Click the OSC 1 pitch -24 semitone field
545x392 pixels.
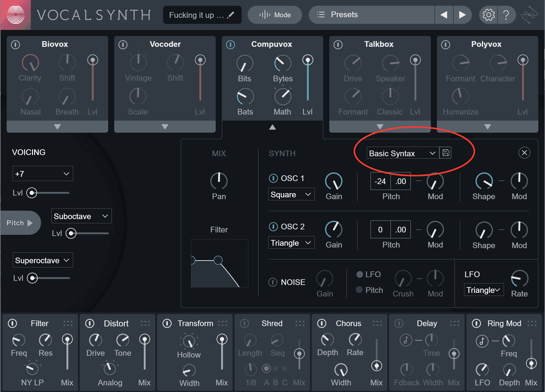point(380,181)
